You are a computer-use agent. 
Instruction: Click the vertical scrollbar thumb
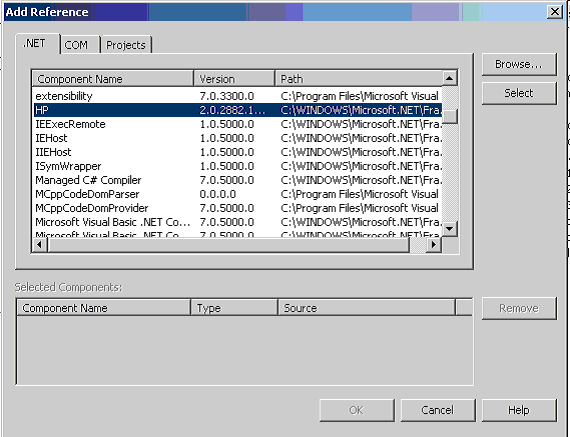450,117
